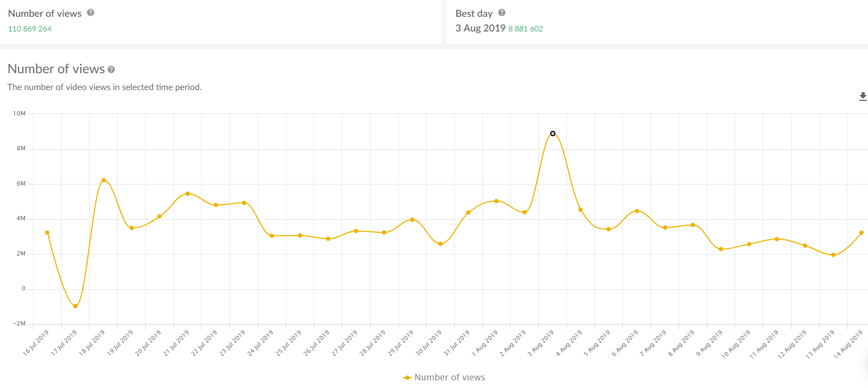Image resolution: width=868 pixels, height=388 pixels.
Task: Click help icon beside the large chart heading
Action: [x=111, y=69]
